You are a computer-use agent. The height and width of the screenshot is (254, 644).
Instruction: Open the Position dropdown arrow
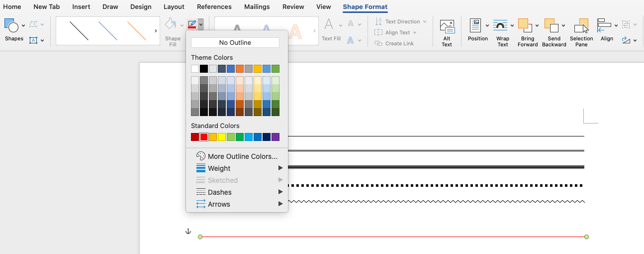(x=487, y=26)
